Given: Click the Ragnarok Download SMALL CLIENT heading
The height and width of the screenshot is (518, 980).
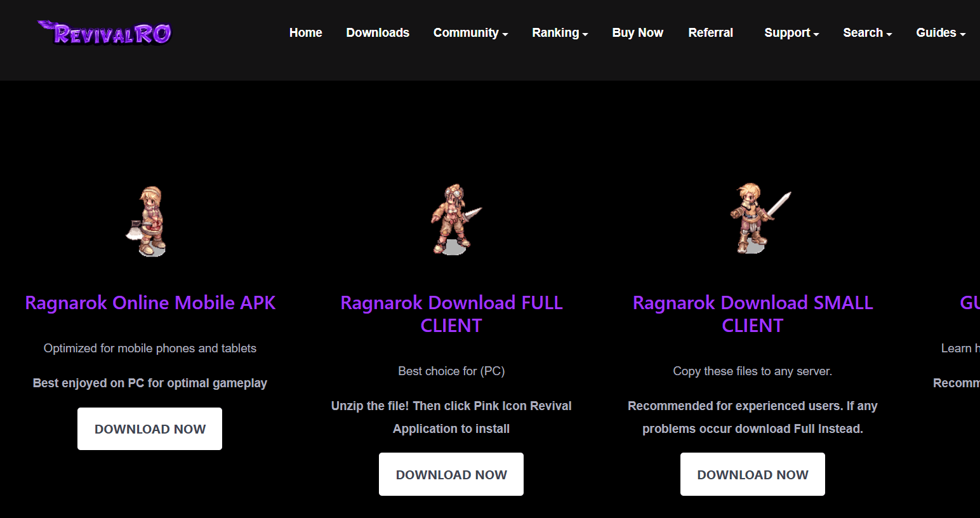Looking at the screenshot, I should (753, 314).
